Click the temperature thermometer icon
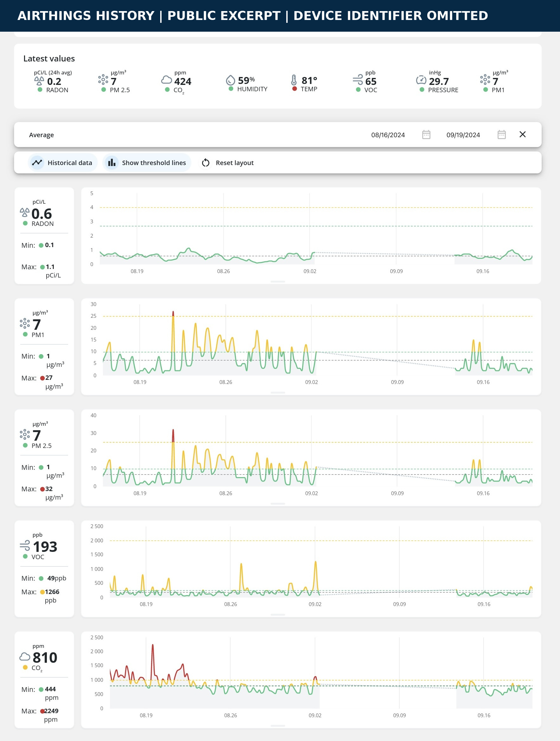The width and height of the screenshot is (560, 741). 294,80
